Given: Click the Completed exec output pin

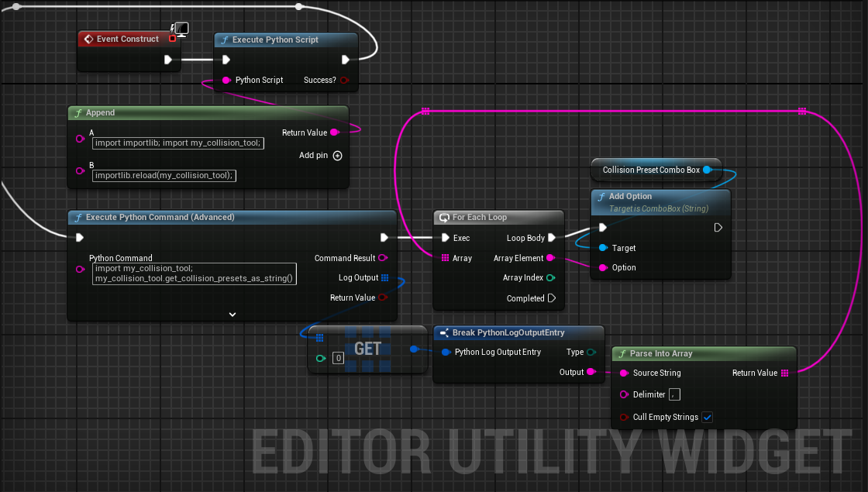Looking at the screenshot, I should coord(552,298).
